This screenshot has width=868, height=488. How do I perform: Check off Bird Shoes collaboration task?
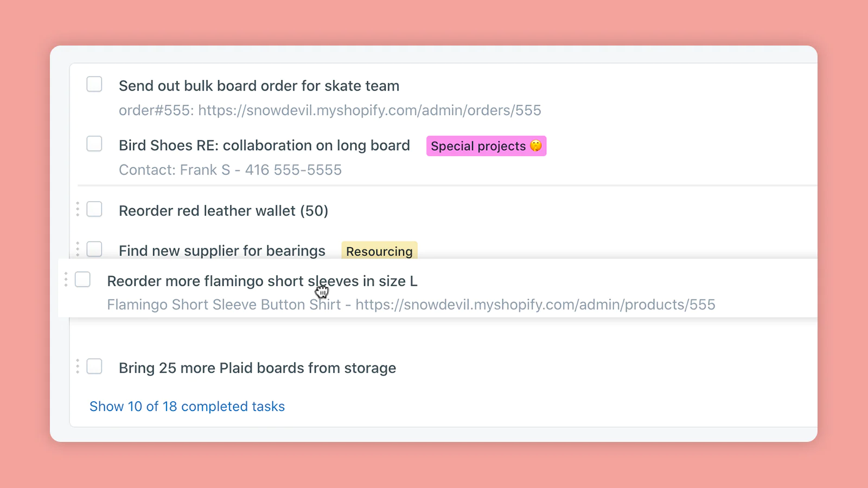[94, 144]
